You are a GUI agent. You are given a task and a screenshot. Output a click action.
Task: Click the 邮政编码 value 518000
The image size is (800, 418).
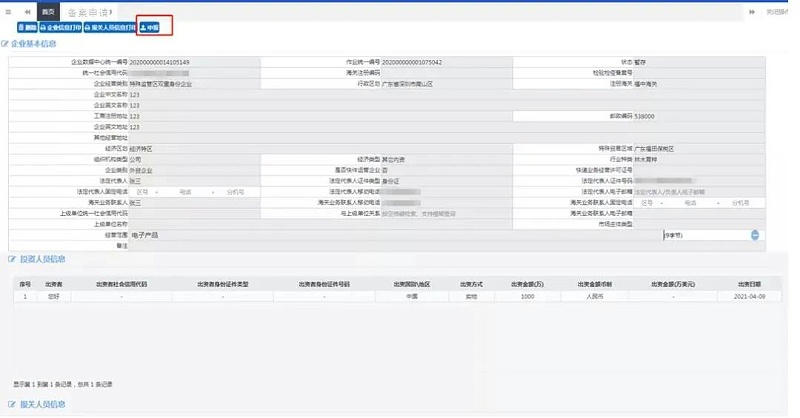pyautogui.click(x=644, y=117)
